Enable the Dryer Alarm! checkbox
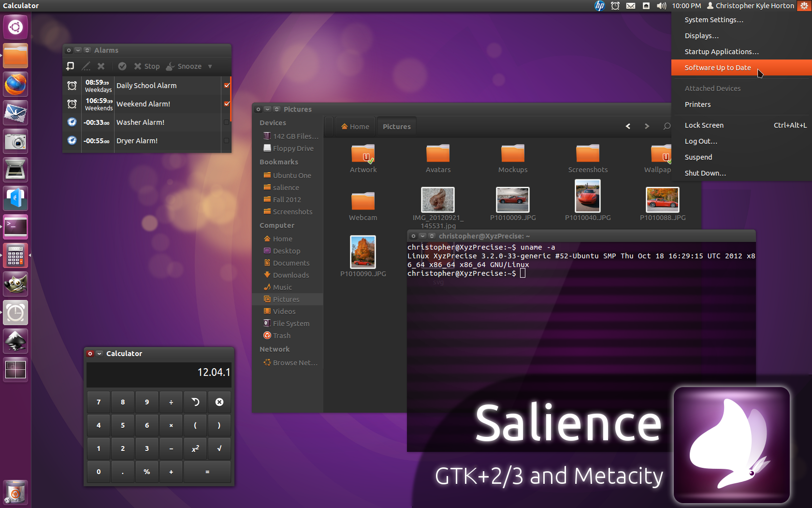812x508 pixels. point(226,141)
